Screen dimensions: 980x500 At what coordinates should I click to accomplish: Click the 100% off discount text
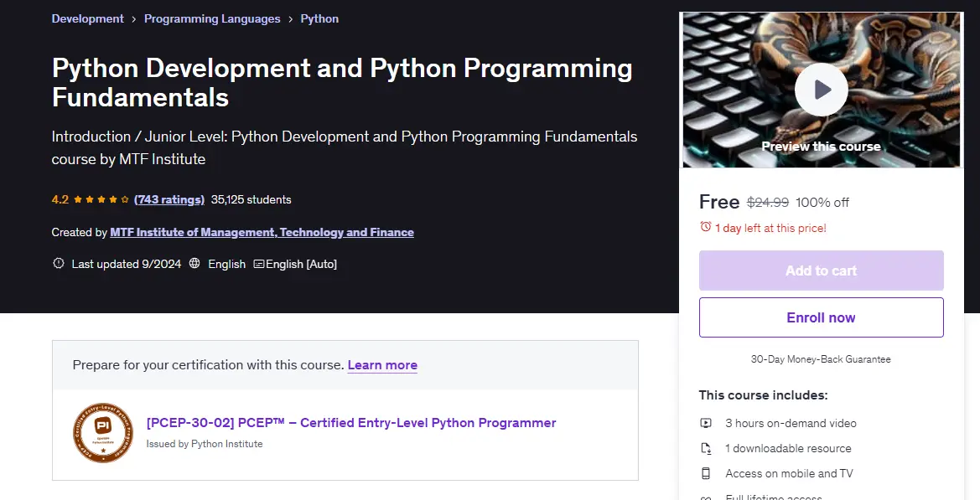[x=822, y=202]
